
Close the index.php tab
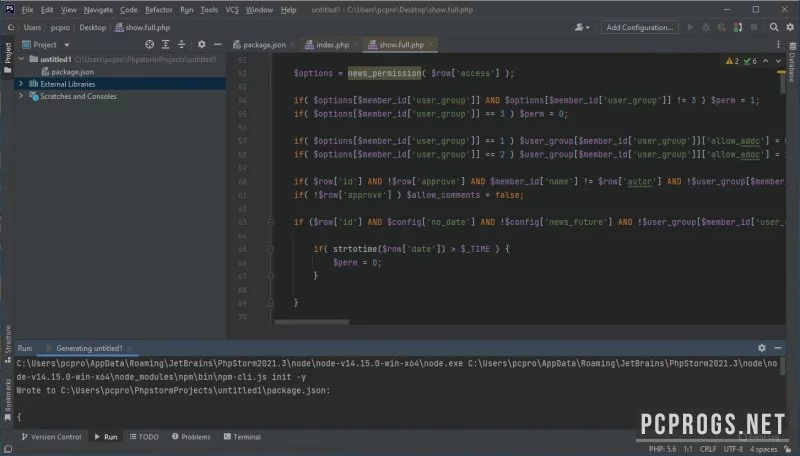(356, 45)
